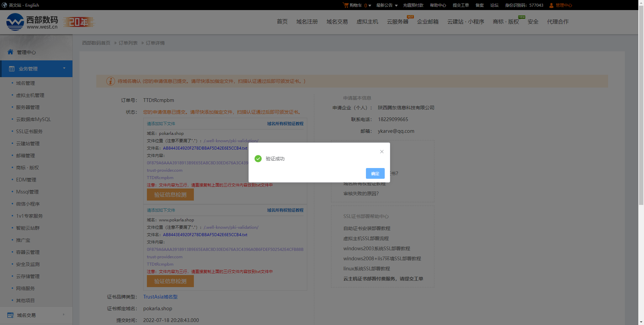Open the 云服务器 navigation menu
The image size is (644, 325).
397,22
